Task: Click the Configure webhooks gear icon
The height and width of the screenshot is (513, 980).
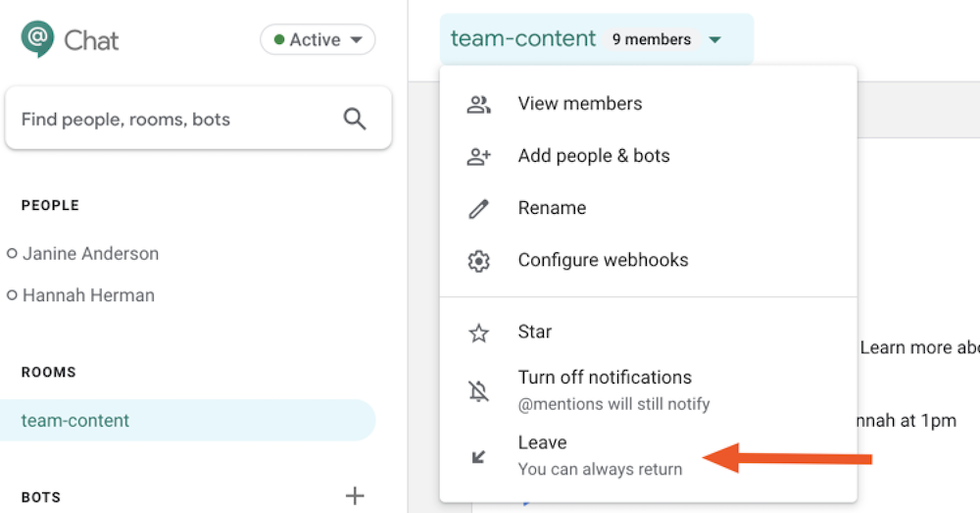Action: tap(479, 260)
